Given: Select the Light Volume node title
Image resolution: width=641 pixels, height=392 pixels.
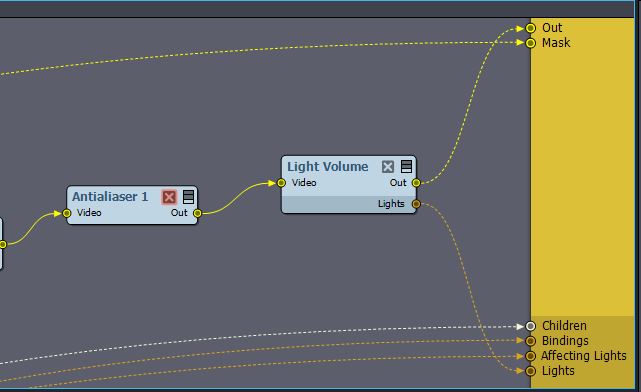Looking at the screenshot, I should (x=327, y=167).
